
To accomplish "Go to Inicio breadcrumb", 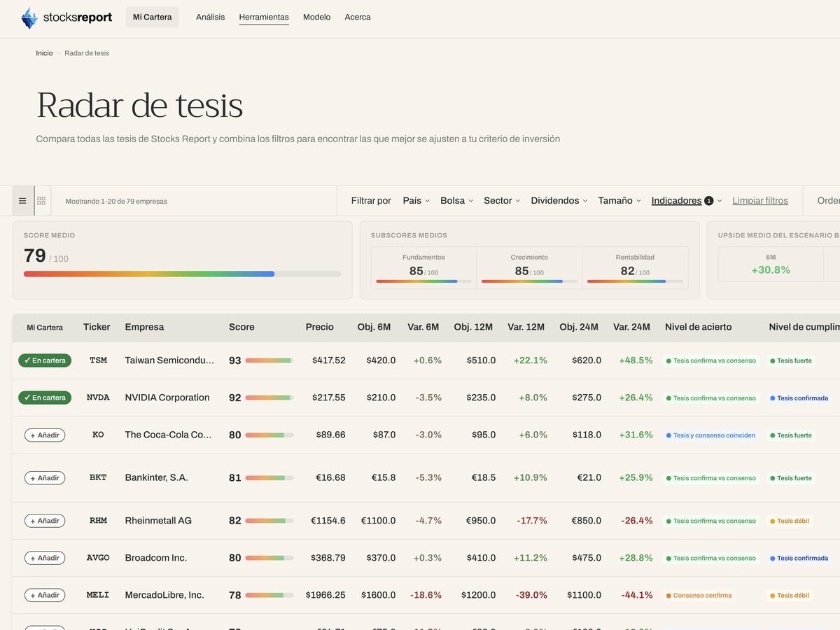I will (44, 53).
